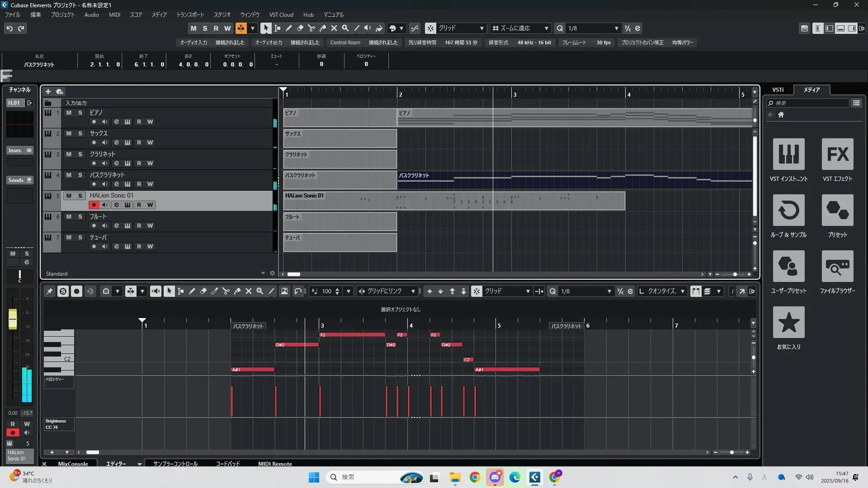Solo the サックス track

[80, 133]
